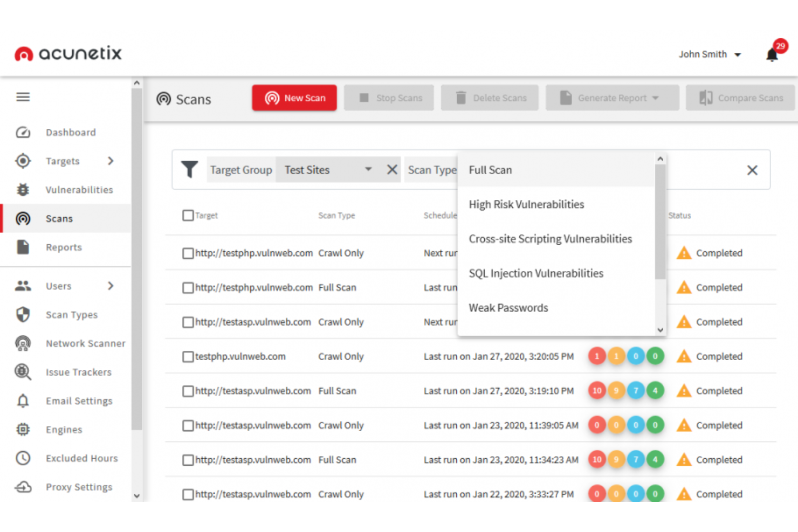Click the sidebar scrollbar thumb

pyautogui.click(x=137, y=259)
